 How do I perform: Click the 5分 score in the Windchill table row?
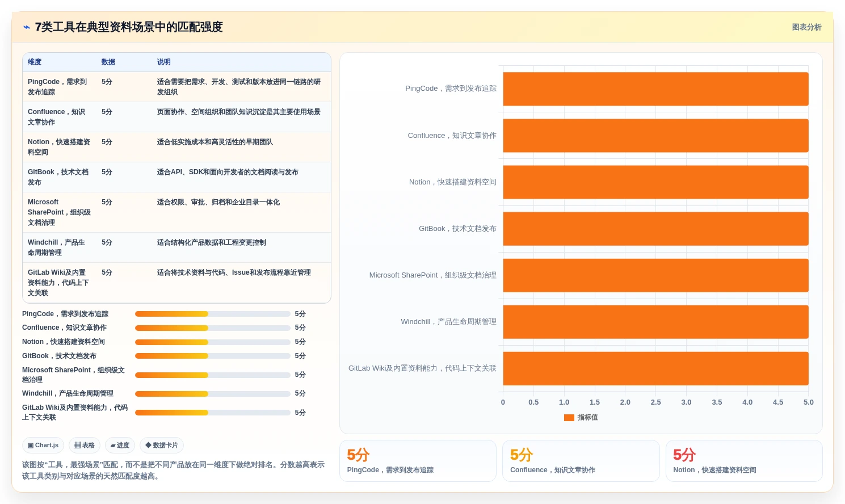click(x=107, y=243)
